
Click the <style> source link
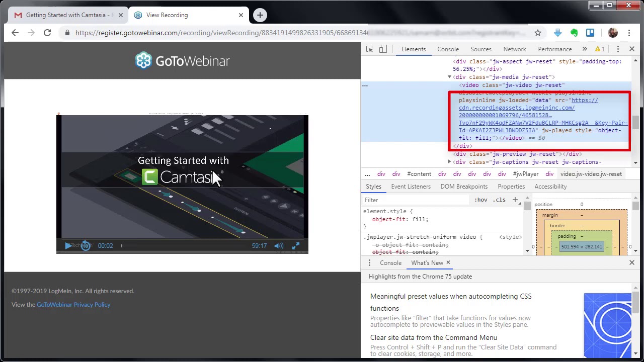point(510,237)
